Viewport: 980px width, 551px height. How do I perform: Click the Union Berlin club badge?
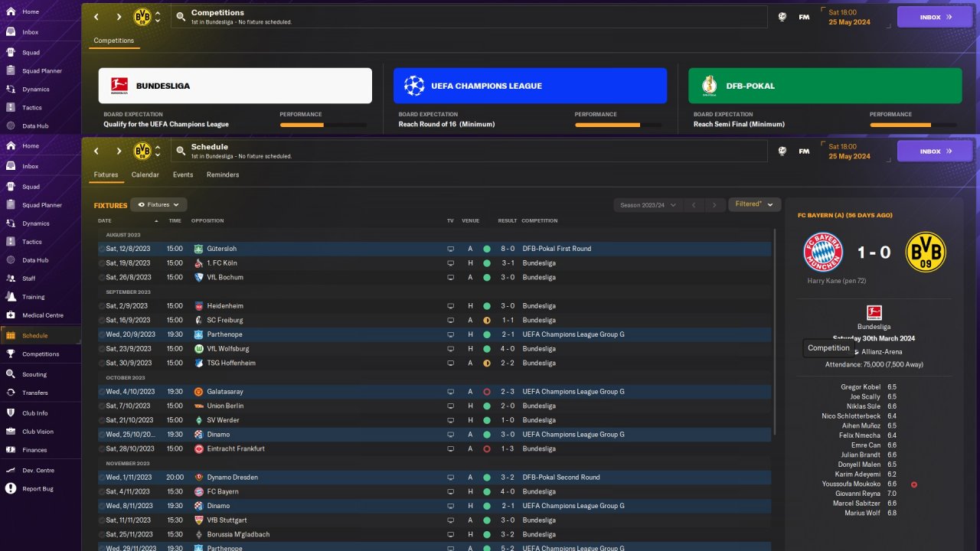(x=198, y=406)
